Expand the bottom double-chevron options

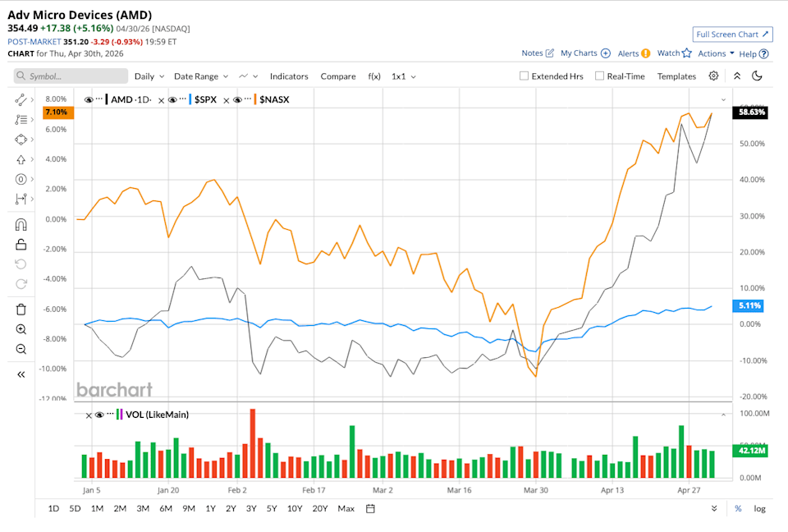(x=714, y=508)
